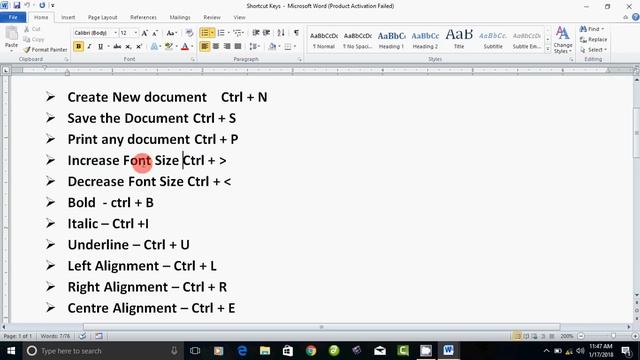Activate the Format Painter
The height and width of the screenshot is (360, 640).
[45, 50]
